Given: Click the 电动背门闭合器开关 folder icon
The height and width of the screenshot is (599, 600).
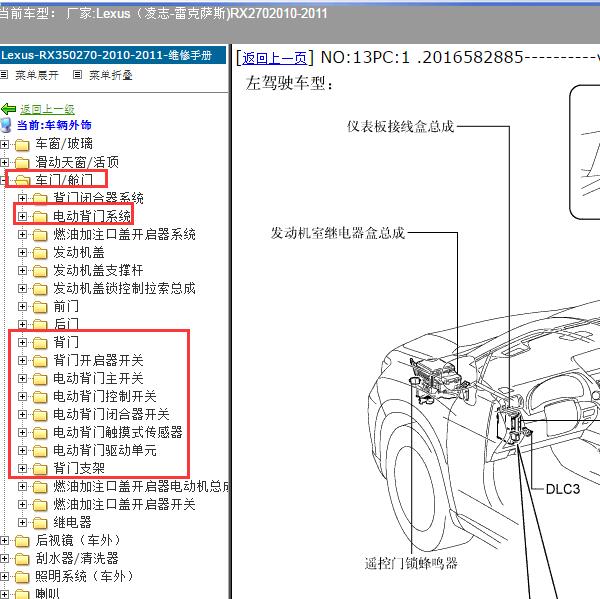Looking at the screenshot, I should [x=40, y=415].
